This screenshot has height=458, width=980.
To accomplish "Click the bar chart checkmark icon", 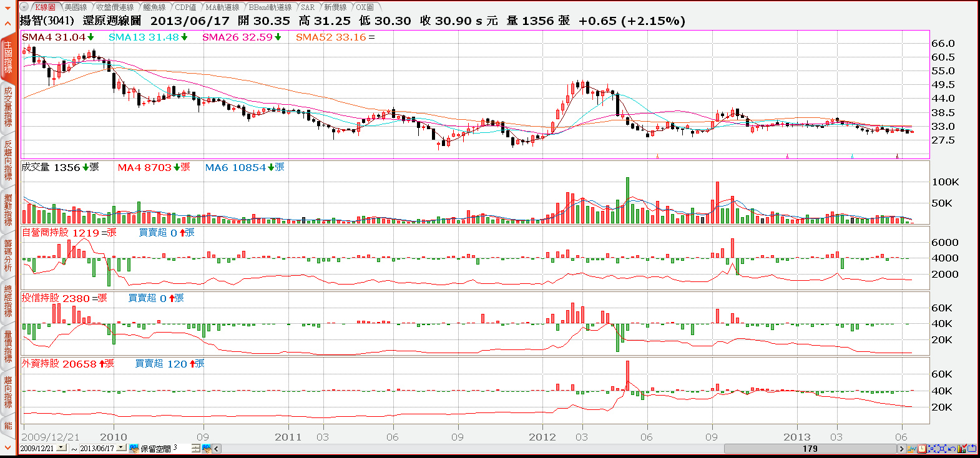I will (x=962, y=448).
